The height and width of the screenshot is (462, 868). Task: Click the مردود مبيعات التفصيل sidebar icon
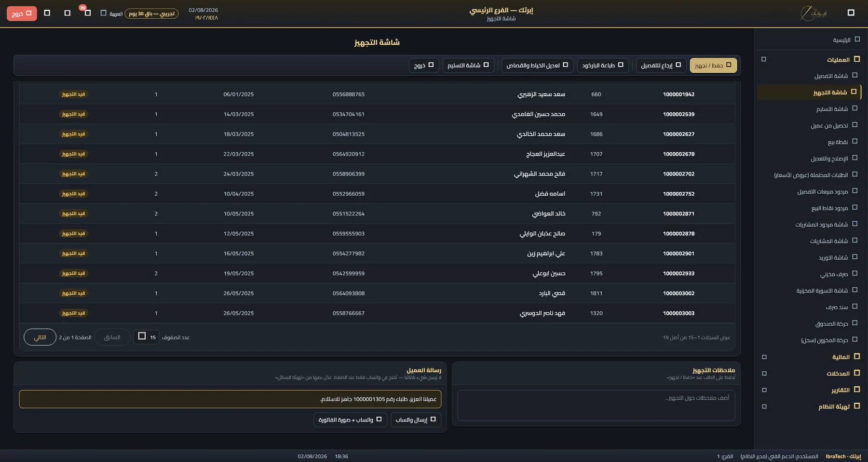[854, 191]
